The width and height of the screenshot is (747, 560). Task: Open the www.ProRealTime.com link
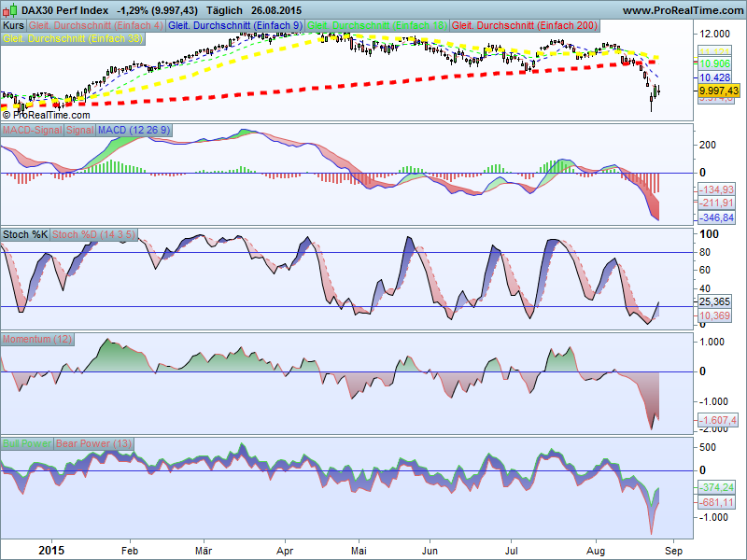pos(683,10)
